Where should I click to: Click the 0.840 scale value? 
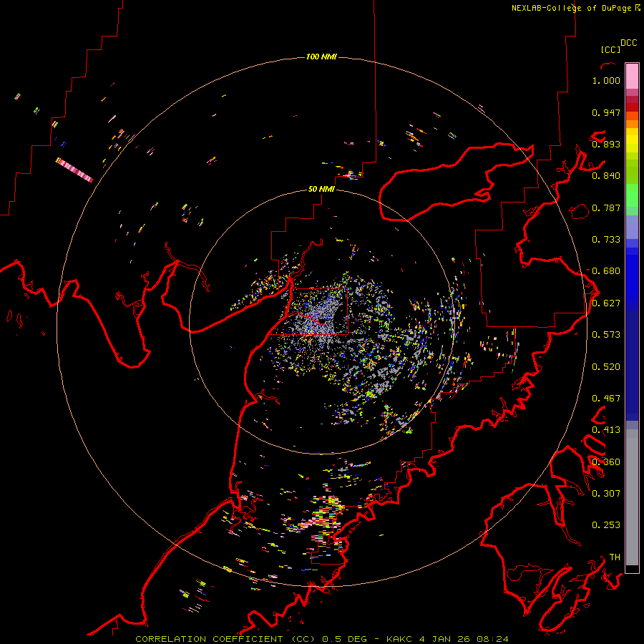tap(606, 176)
